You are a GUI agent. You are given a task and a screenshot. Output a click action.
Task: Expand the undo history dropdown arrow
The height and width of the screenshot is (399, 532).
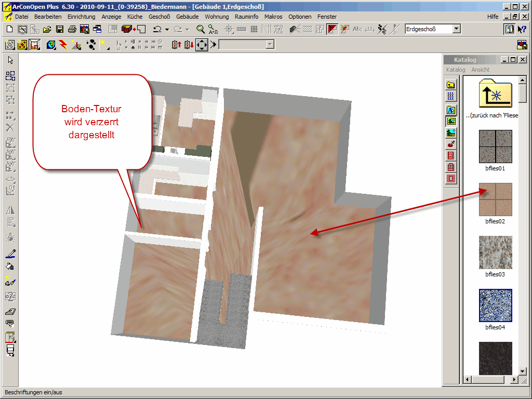(167, 30)
